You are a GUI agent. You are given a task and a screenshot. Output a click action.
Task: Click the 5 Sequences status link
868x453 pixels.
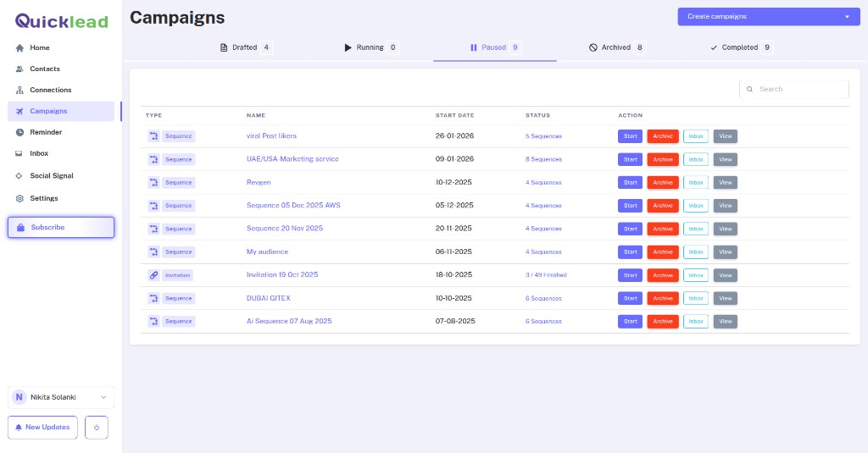click(543, 136)
